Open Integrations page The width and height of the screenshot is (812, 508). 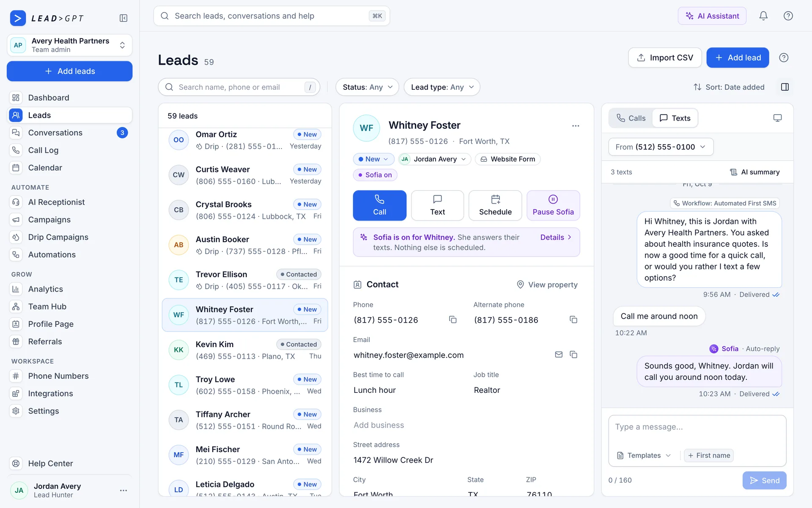70,393
